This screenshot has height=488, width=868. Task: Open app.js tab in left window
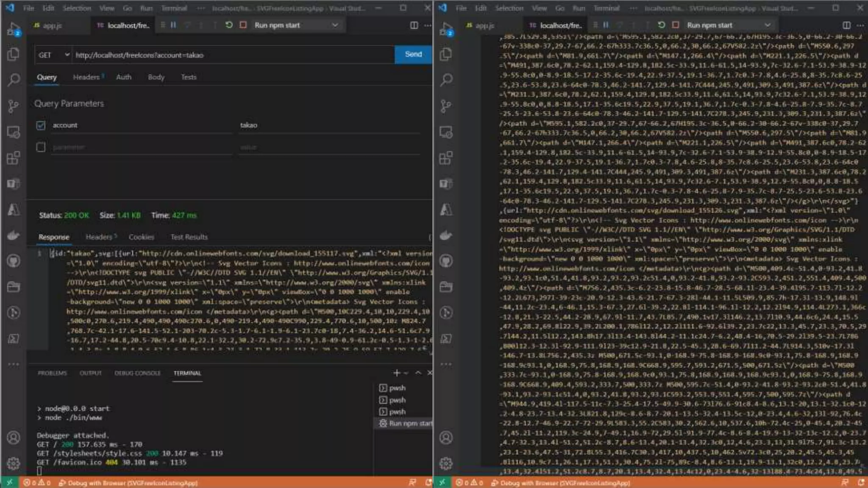coord(53,25)
